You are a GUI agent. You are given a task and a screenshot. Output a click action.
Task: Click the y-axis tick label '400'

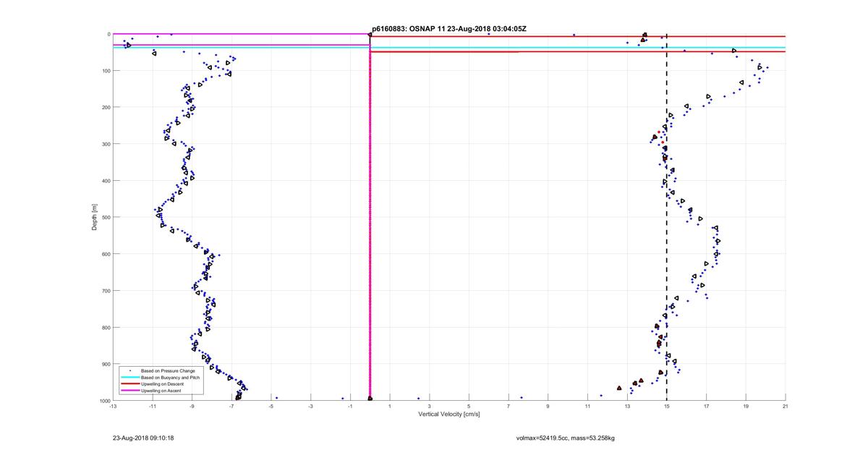(106, 181)
